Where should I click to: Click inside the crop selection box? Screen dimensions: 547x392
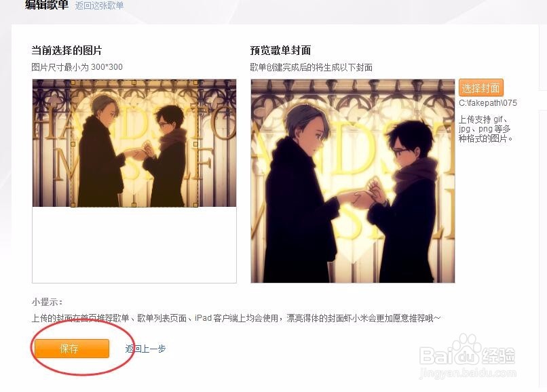(x=134, y=144)
